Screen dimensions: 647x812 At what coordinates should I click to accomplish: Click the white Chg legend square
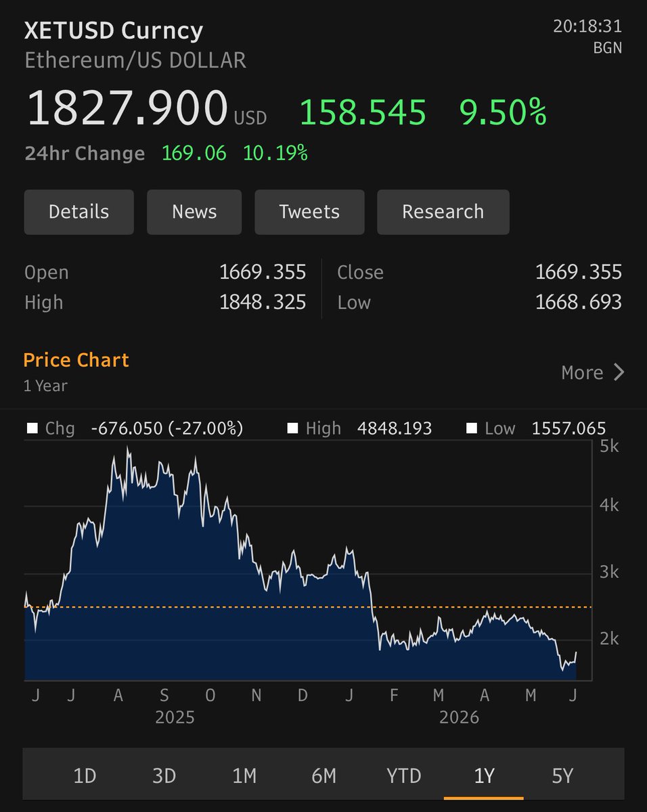[x=31, y=428]
